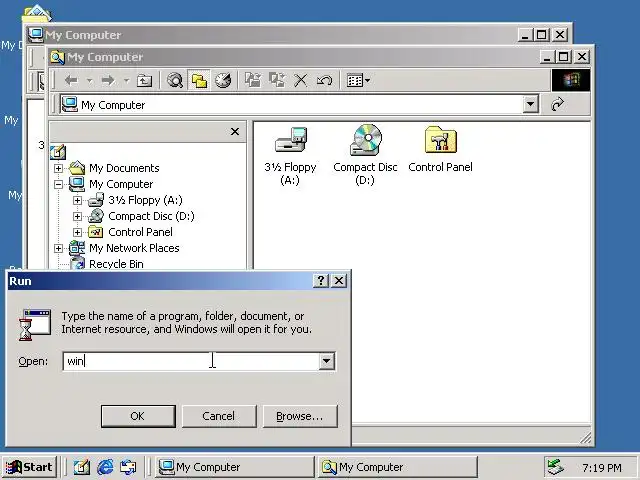Click the network tray icon
This screenshot has width=640, height=480.
(x=556, y=467)
